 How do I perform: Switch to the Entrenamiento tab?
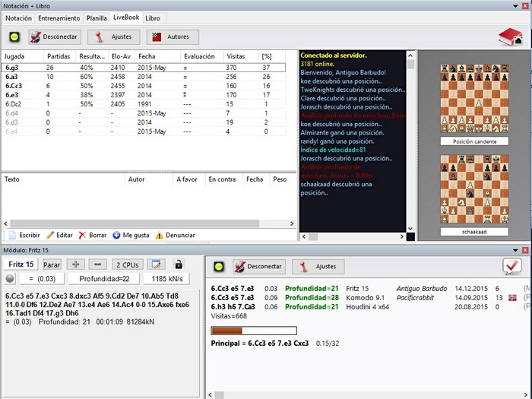59,18
